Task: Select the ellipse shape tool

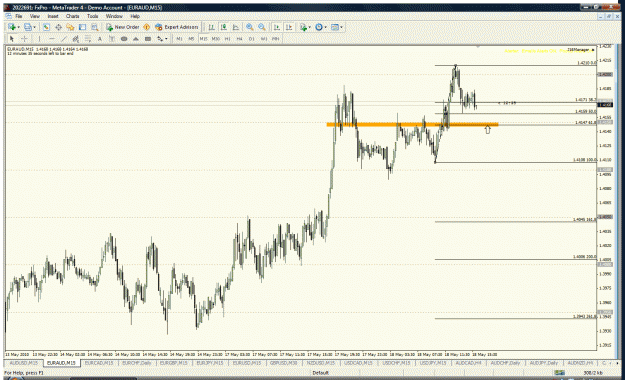Action: click(124, 39)
